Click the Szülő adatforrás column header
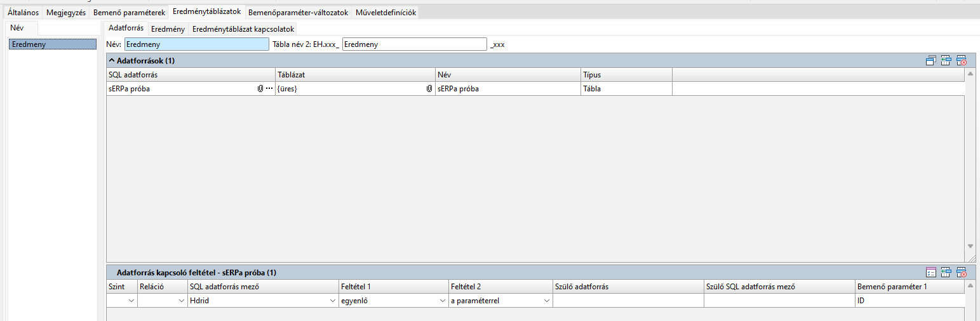980x321 pixels. click(628, 287)
